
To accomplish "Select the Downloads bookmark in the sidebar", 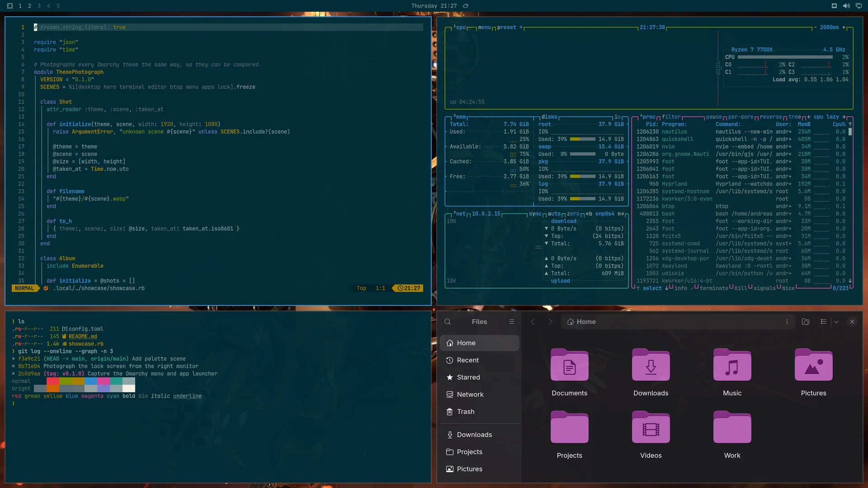I will coord(479,435).
